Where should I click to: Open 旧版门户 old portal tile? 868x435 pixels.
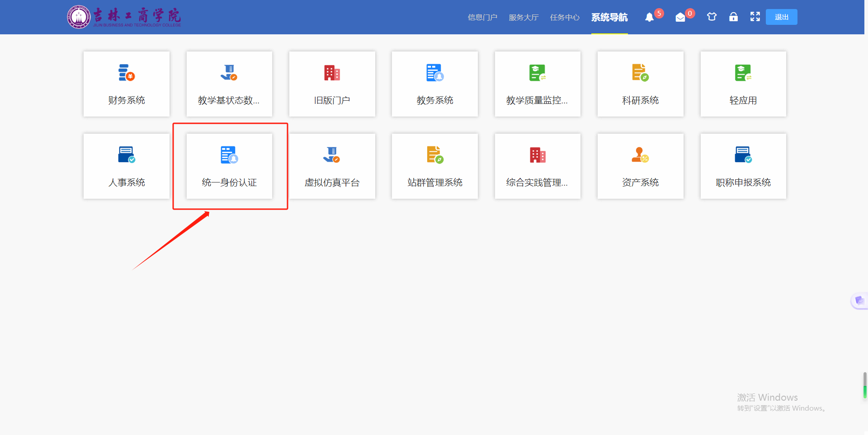pos(332,84)
